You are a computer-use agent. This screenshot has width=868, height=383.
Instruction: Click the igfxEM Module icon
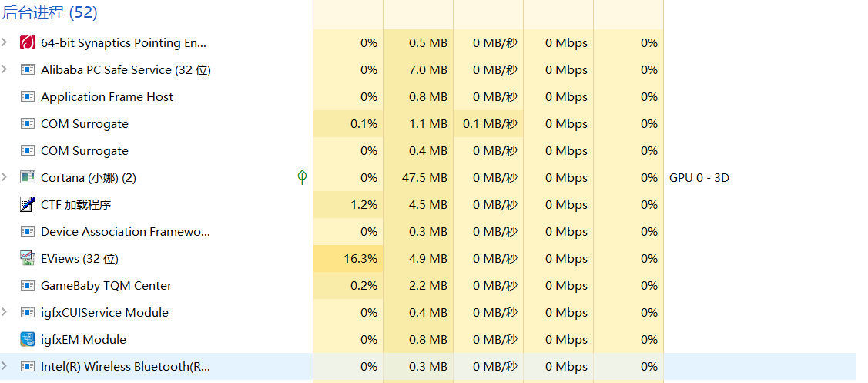click(x=28, y=340)
